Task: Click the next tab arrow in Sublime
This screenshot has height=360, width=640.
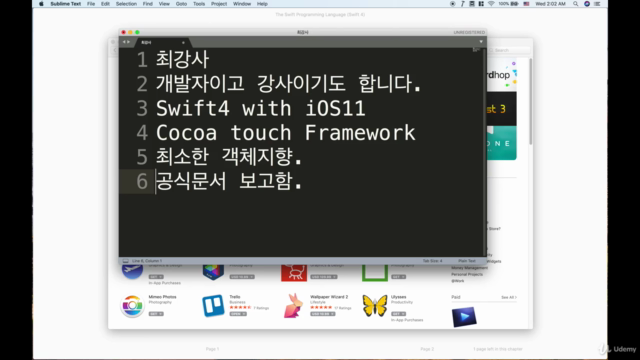Action: 129,42
